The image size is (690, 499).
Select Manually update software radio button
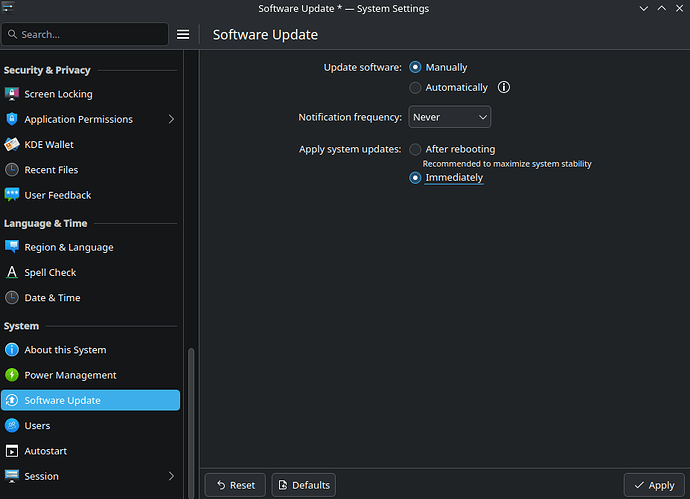pos(416,67)
